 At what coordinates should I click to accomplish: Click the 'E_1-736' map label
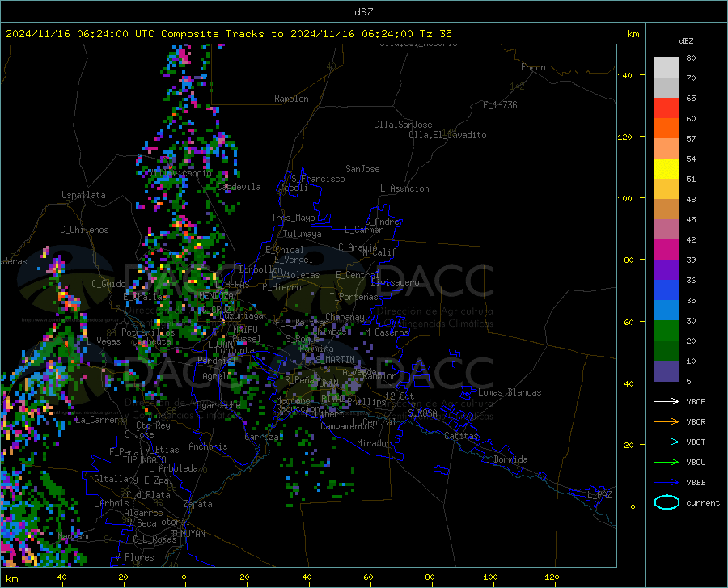(x=500, y=105)
